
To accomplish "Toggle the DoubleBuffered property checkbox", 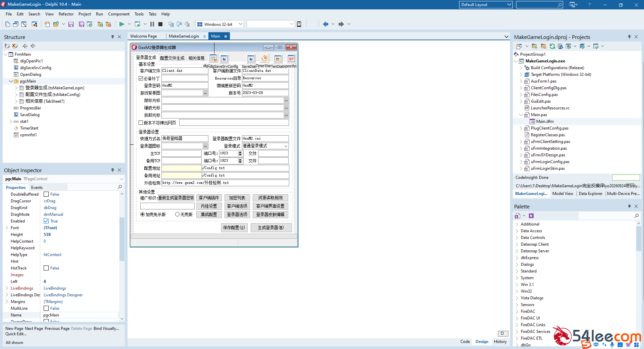I will (46, 194).
